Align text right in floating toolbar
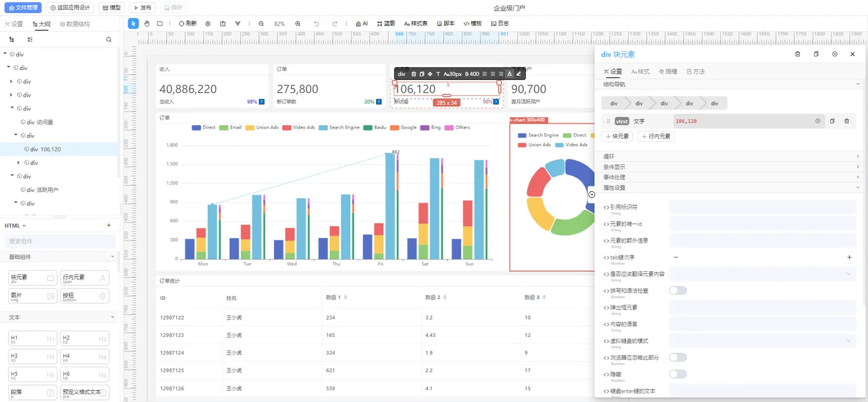 click(x=501, y=74)
